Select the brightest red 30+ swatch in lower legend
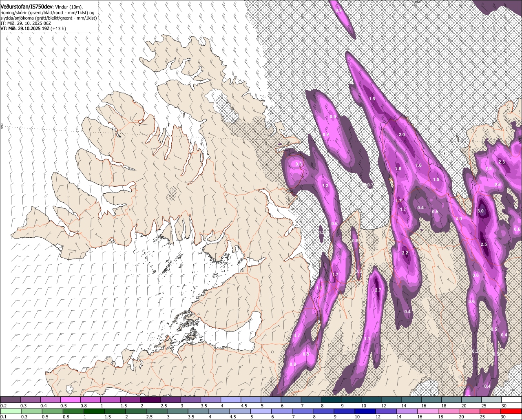The height and width of the screenshot is (420, 522). pos(511,411)
